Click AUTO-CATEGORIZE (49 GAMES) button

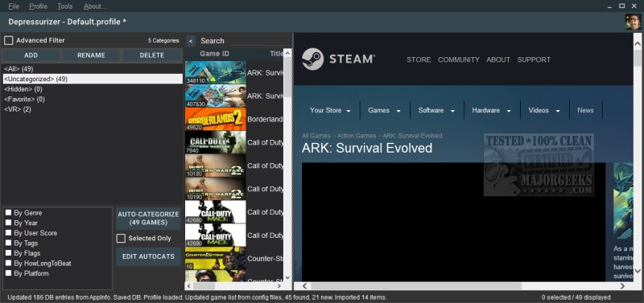click(x=148, y=219)
